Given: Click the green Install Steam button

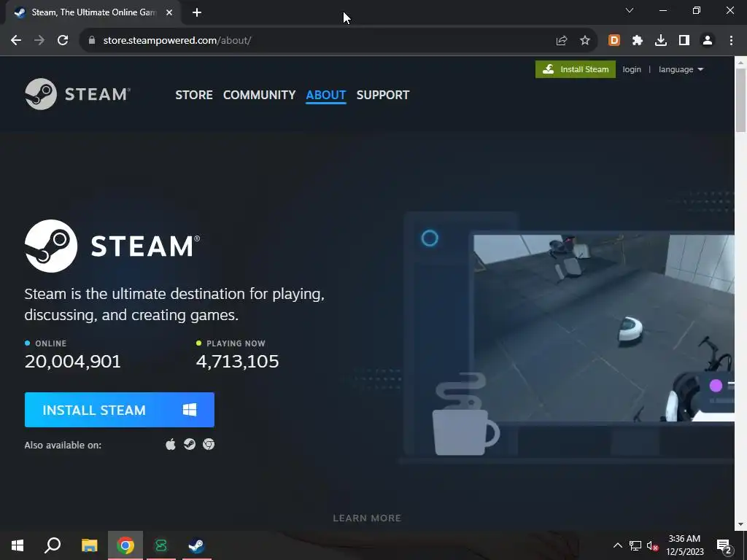Looking at the screenshot, I should 576,69.
